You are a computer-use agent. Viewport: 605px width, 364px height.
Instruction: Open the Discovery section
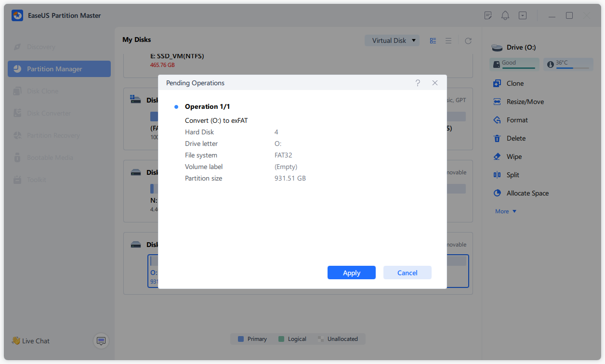pyautogui.click(x=59, y=47)
